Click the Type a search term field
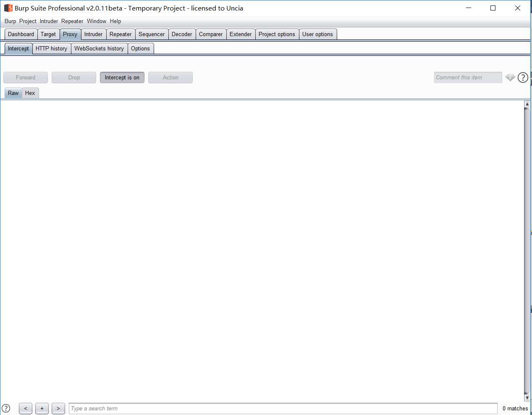This screenshot has height=415, width=532. click(283, 408)
